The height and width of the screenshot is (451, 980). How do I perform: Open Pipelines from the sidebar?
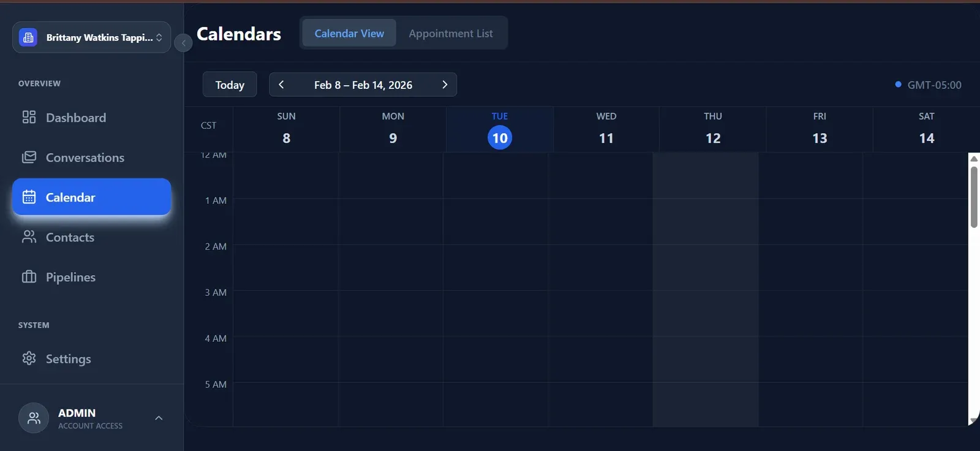(91, 276)
